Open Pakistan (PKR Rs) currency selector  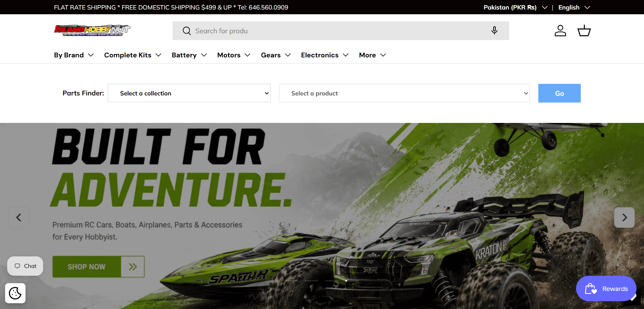[x=515, y=7]
